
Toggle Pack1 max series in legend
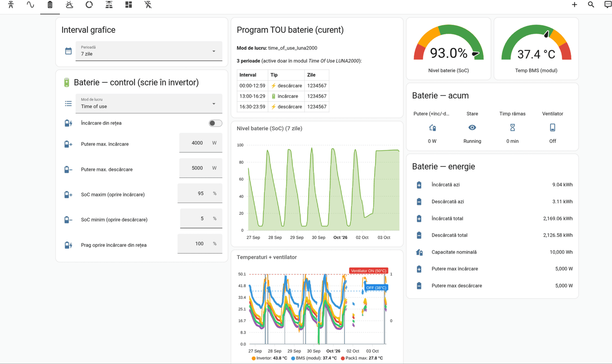tap(362, 358)
